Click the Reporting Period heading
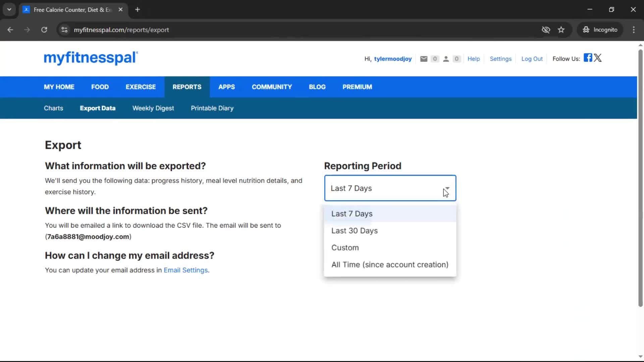This screenshot has width=644, height=362. pyautogui.click(x=363, y=166)
